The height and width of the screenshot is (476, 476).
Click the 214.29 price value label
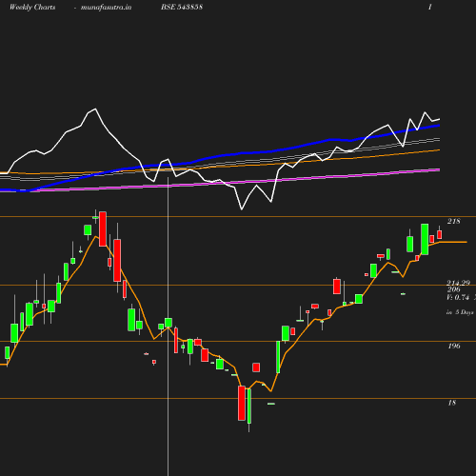tap(459, 283)
